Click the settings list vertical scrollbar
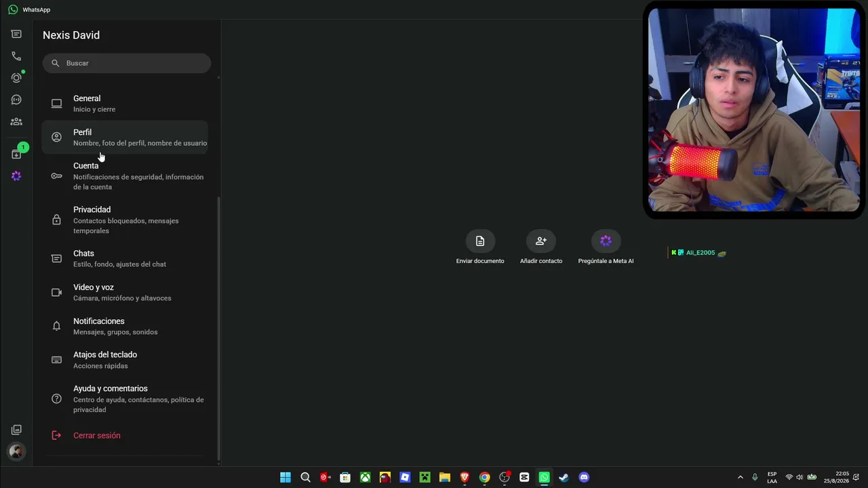Image resolution: width=868 pixels, height=488 pixels. [x=218, y=328]
